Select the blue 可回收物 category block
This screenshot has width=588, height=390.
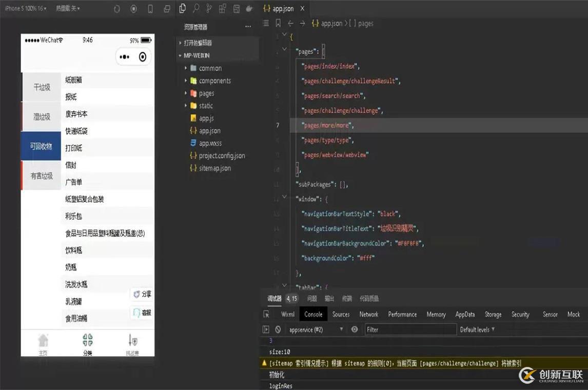pyautogui.click(x=41, y=146)
